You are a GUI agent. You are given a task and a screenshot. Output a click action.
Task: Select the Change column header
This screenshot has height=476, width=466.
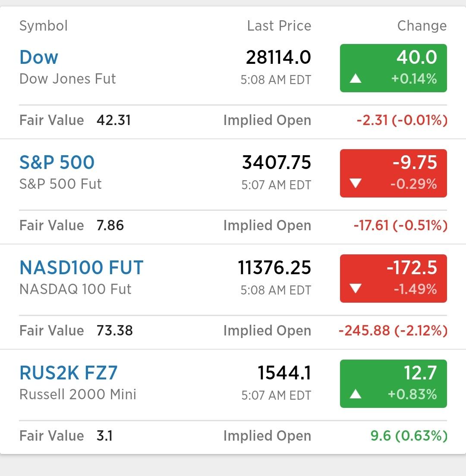(422, 26)
